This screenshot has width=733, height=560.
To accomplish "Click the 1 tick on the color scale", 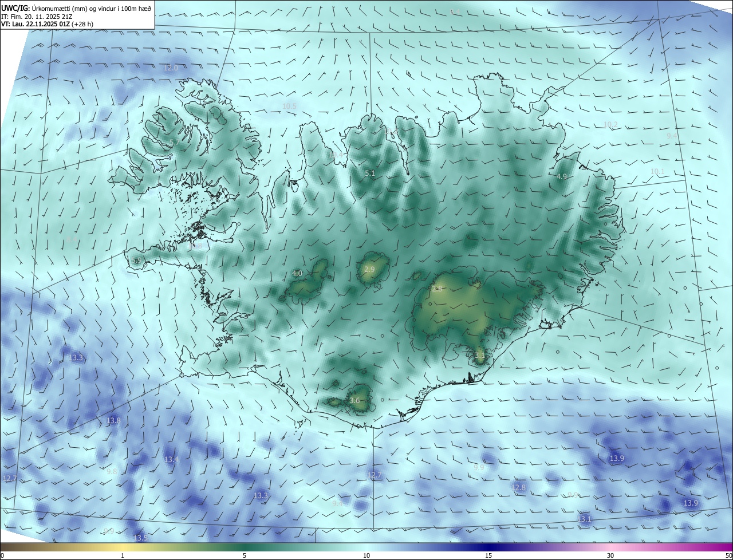I will tap(123, 555).
